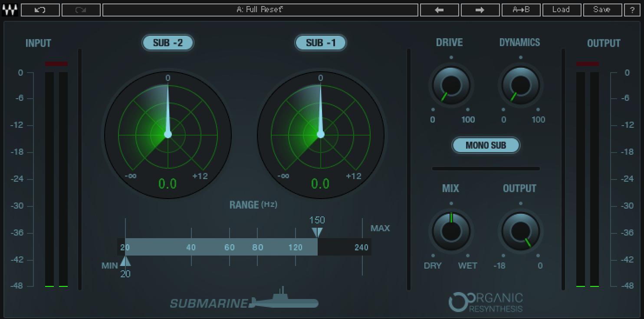Click the 150 value above max marker

[317, 220]
